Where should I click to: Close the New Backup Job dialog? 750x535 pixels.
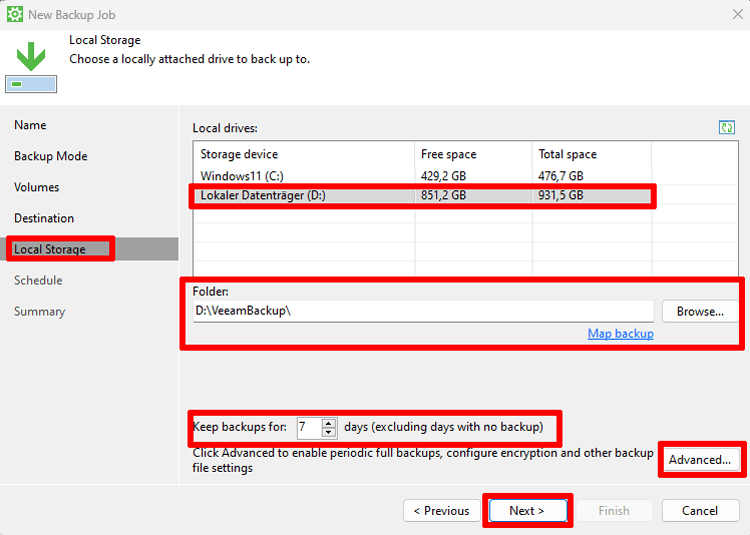coord(738,14)
